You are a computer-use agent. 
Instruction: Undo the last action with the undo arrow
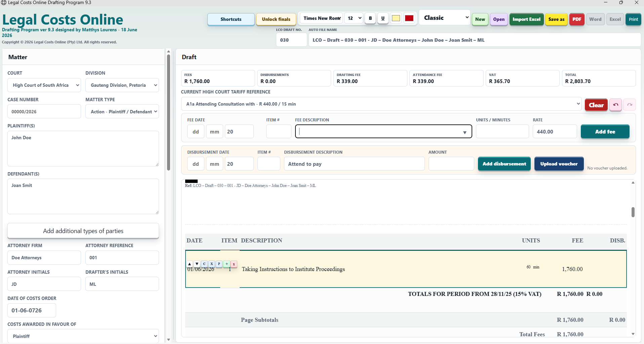tap(616, 105)
